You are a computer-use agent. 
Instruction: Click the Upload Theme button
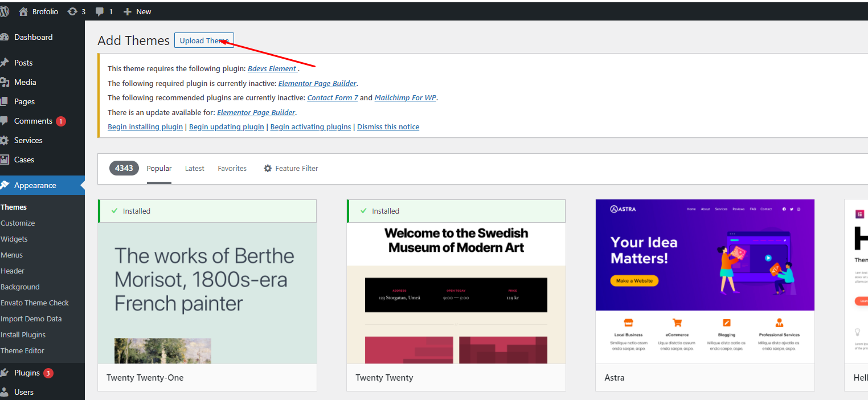204,40
